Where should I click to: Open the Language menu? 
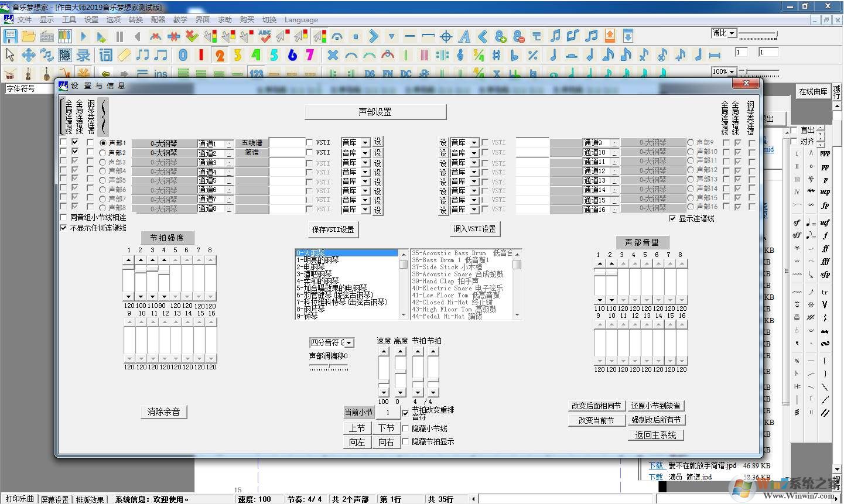[300, 19]
